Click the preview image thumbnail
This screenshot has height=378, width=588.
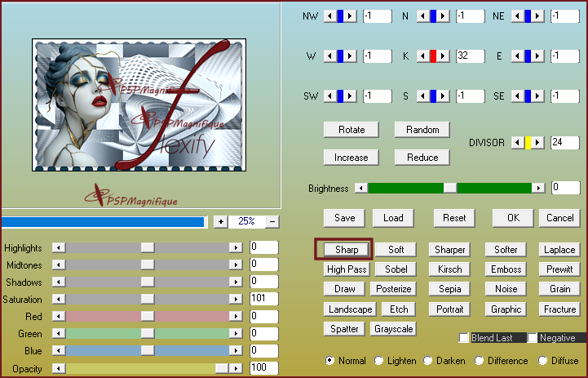coord(139,105)
